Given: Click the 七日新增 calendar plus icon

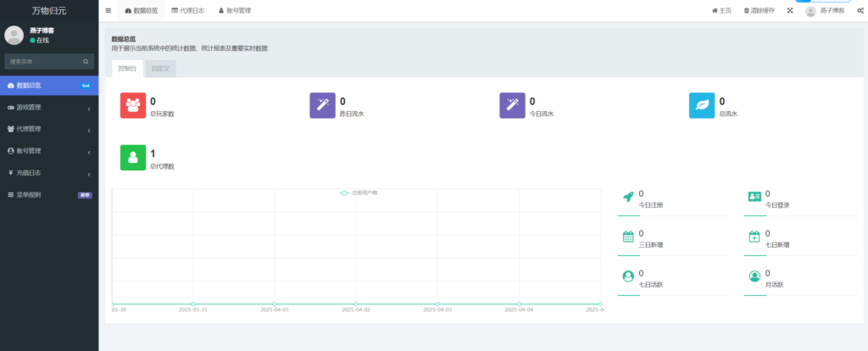Looking at the screenshot, I should [x=754, y=237].
